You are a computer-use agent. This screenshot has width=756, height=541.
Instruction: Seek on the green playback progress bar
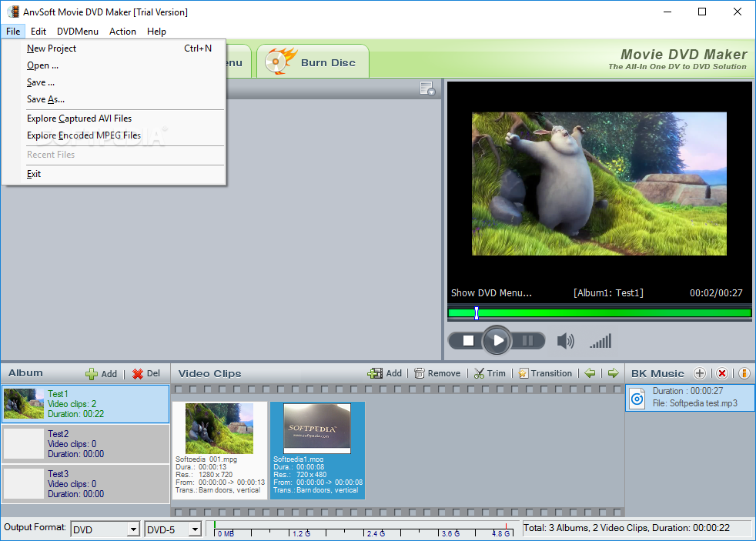pos(599,313)
